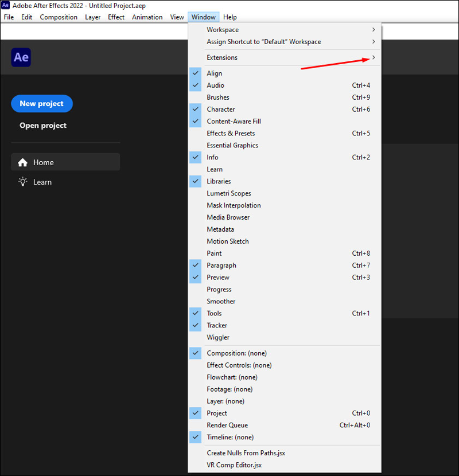Open the File menu
Image resolution: width=459 pixels, height=476 pixels.
pyautogui.click(x=9, y=17)
